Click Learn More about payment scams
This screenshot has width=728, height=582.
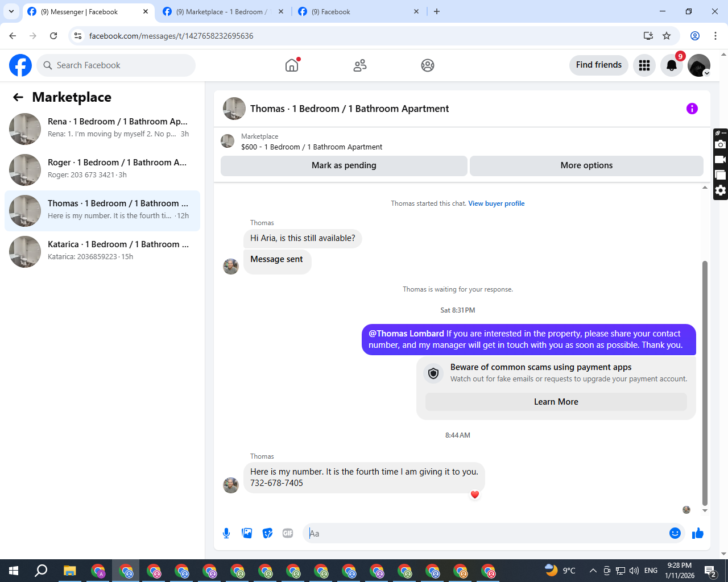pyautogui.click(x=556, y=402)
